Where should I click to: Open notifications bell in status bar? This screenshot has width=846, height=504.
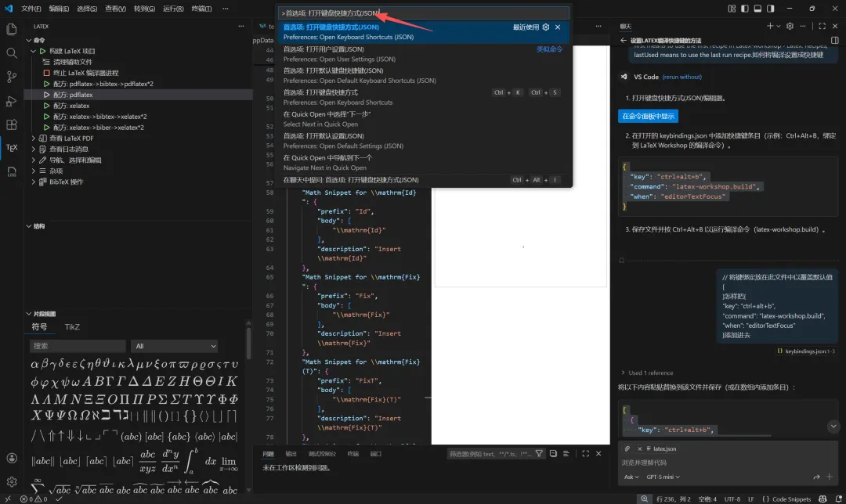coord(838,499)
